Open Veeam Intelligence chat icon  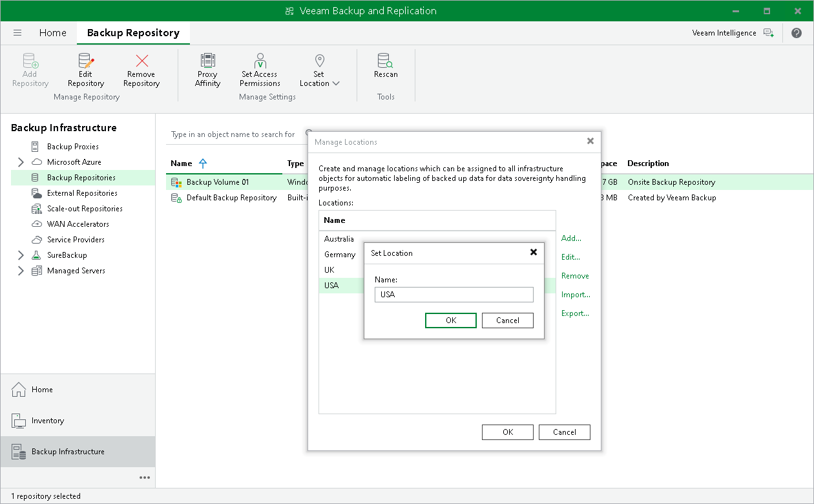click(x=769, y=32)
